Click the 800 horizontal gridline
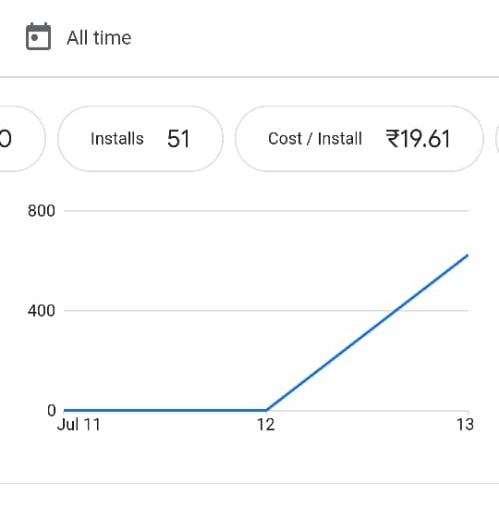This screenshot has height=507, width=499. click(266, 211)
